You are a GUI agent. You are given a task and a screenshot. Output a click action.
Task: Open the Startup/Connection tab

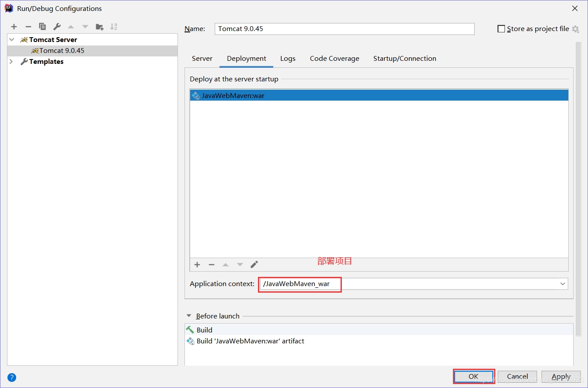coord(405,59)
